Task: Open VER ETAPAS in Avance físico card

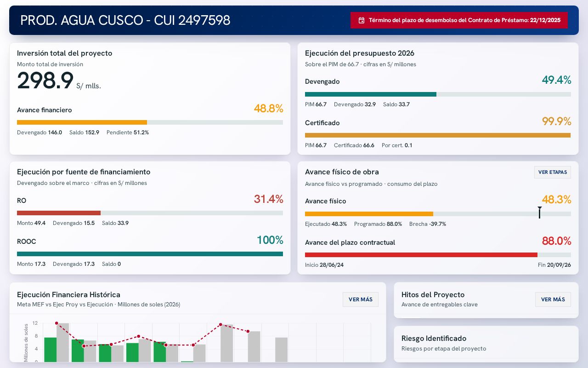Action: [x=553, y=172]
